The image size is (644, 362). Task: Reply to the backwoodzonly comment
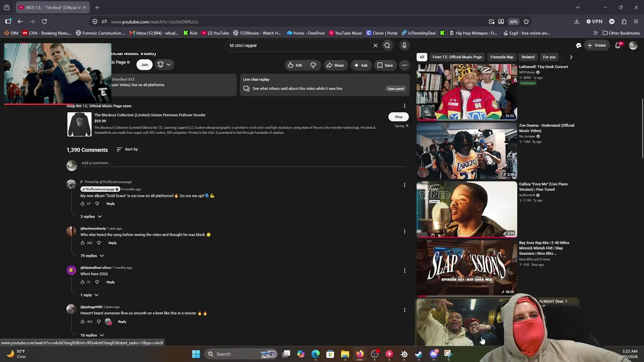coord(112,243)
